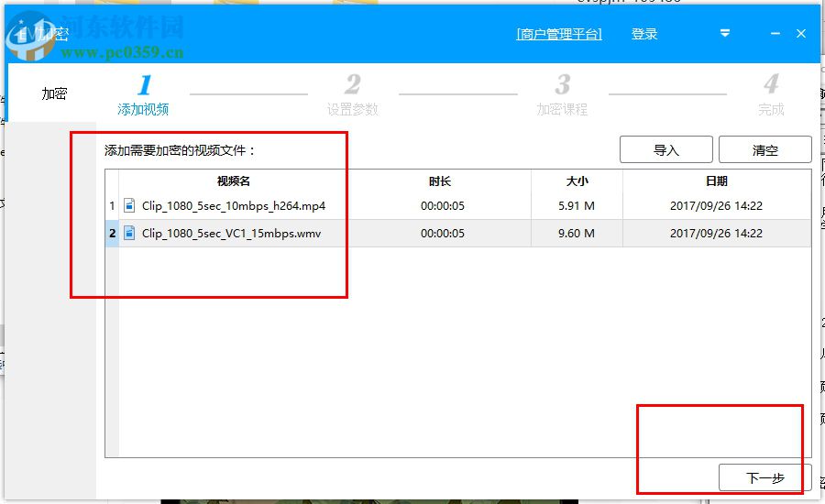Click the 9.60 M size cell
The width and height of the screenshot is (825, 504).
(577, 233)
